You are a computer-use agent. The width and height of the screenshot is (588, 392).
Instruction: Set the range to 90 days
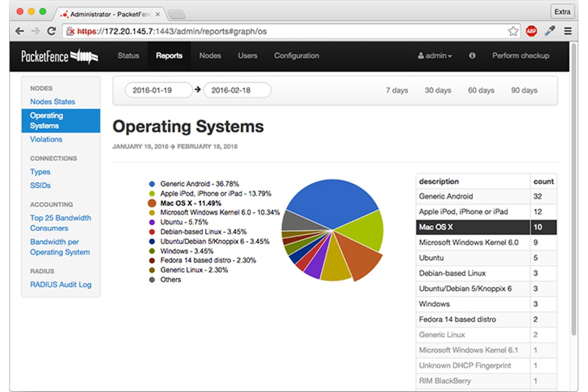point(524,90)
